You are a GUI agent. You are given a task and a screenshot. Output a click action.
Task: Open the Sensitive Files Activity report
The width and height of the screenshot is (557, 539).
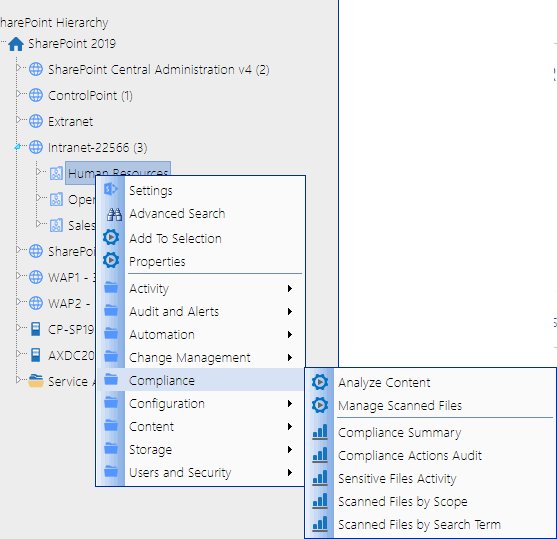pos(431,479)
